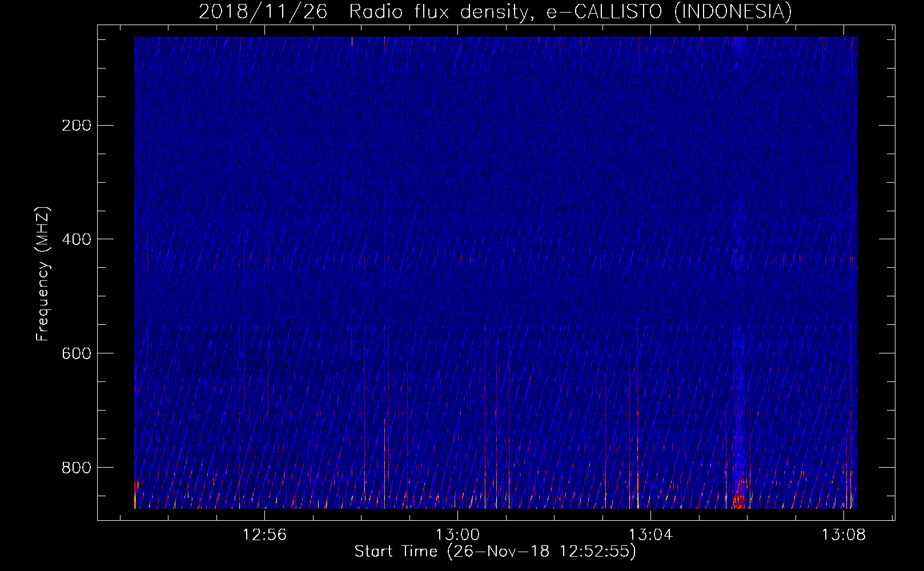Click the "13:04" time tick label
Image resolution: width=924 pixels, height=571 pixels.
(650, 535)
